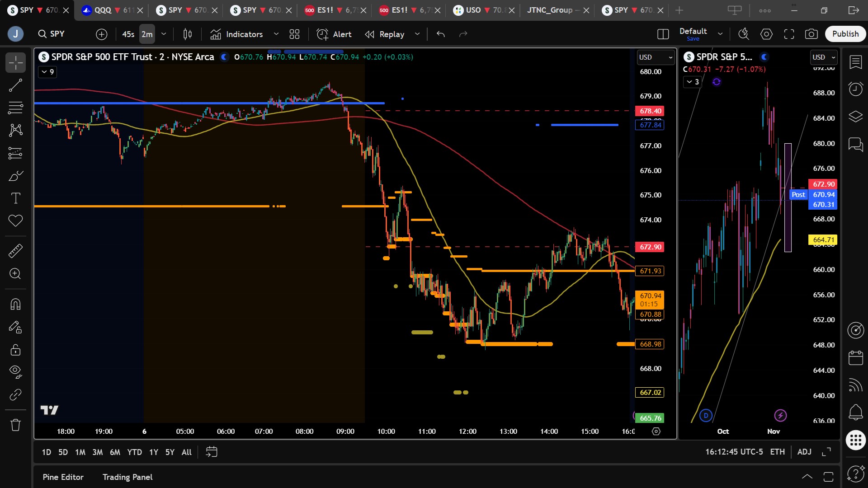Open the USD currency dropdown on main chart
This screenshot has width=868, height=488.
pos(655,57)
